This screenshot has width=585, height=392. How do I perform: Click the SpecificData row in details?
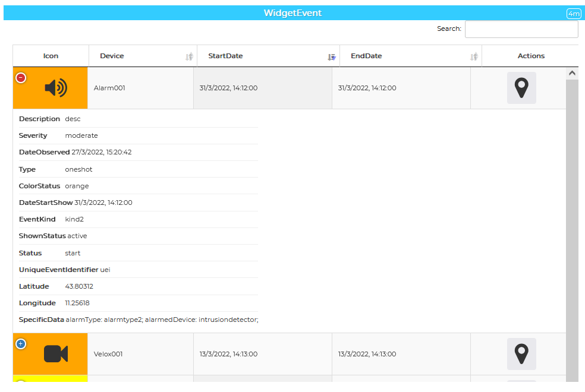click(x=138, y=320)
